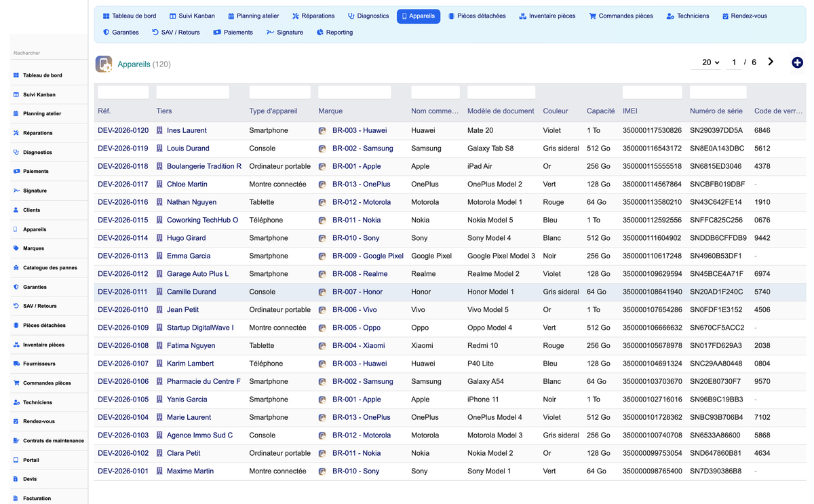Click the Réparations sidebar tools icon
This screenshot has height=504, width=814.
[16, 133]
